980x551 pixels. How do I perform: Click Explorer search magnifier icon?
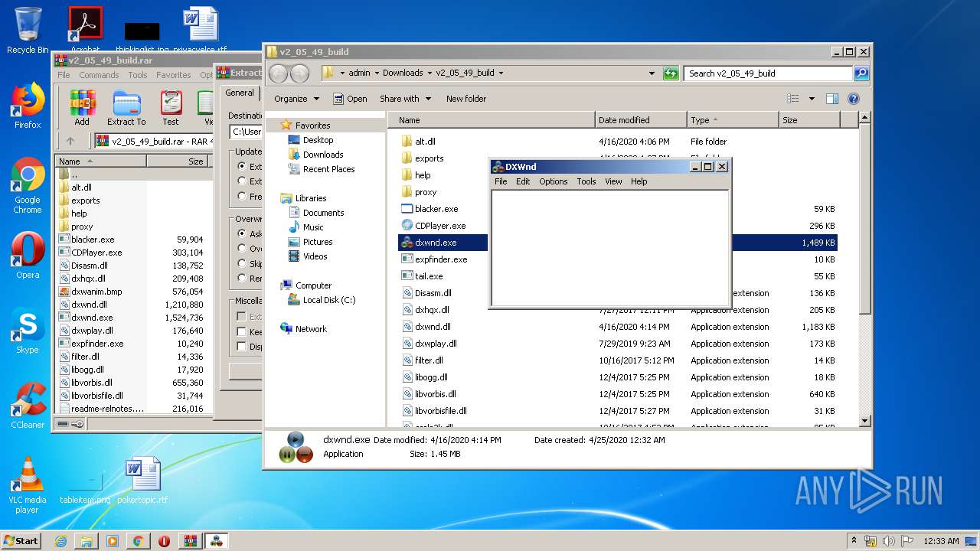[x=861, y=73]
